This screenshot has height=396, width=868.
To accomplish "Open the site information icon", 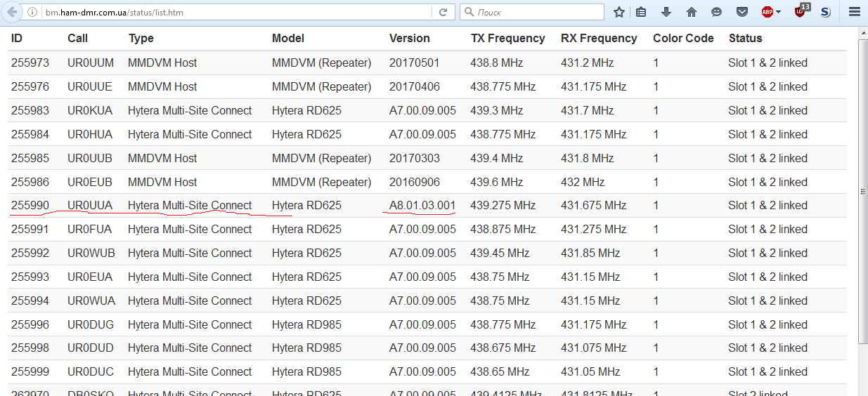I will coord(33,12).
